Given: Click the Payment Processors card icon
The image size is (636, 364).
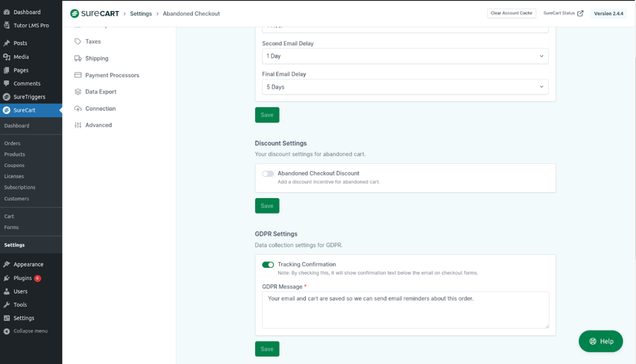Looking at the screenshot, I should [x=78, y=75].
